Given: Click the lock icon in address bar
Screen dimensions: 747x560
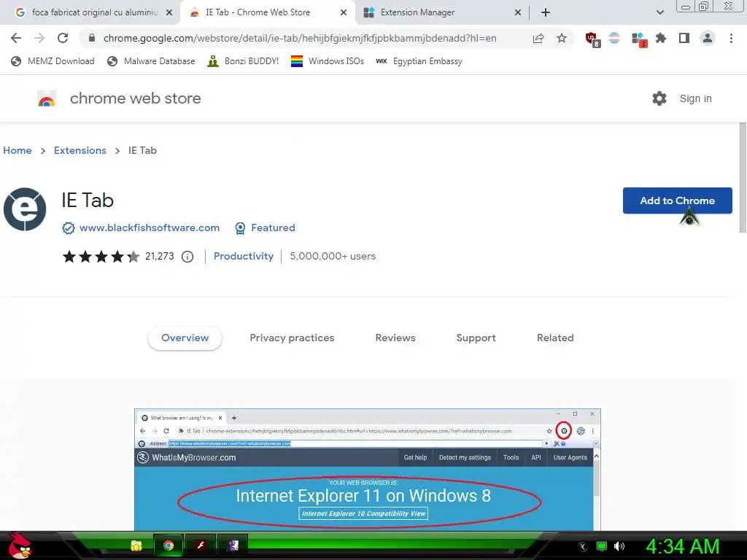Looking at the screenshot, I should (x=92, y=38).
